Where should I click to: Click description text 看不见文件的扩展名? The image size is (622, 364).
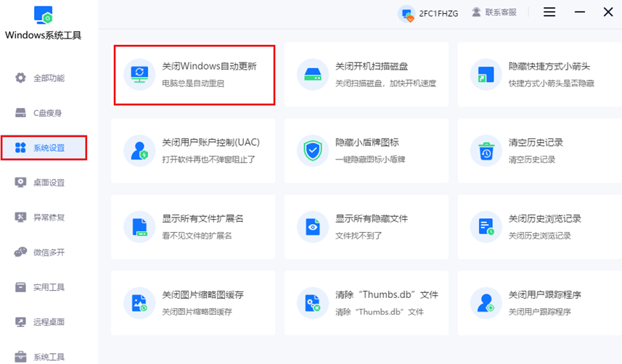[197, 236]
